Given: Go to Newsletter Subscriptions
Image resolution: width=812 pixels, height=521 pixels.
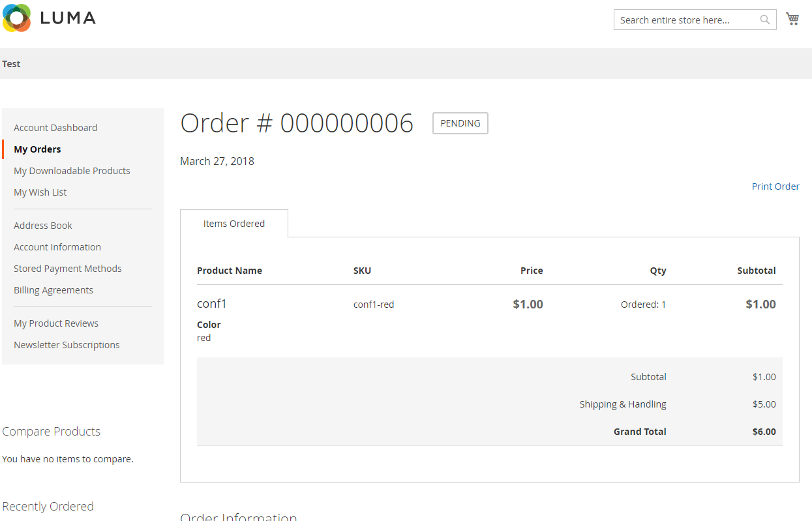Looking at the screenshot, I should tap(67, 344).
